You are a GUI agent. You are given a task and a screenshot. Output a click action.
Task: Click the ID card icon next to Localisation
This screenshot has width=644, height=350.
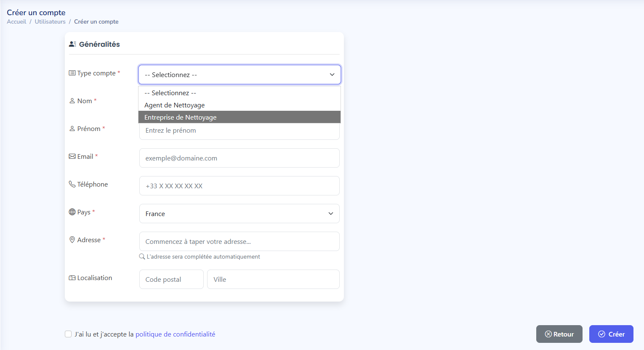click(72, 277)
